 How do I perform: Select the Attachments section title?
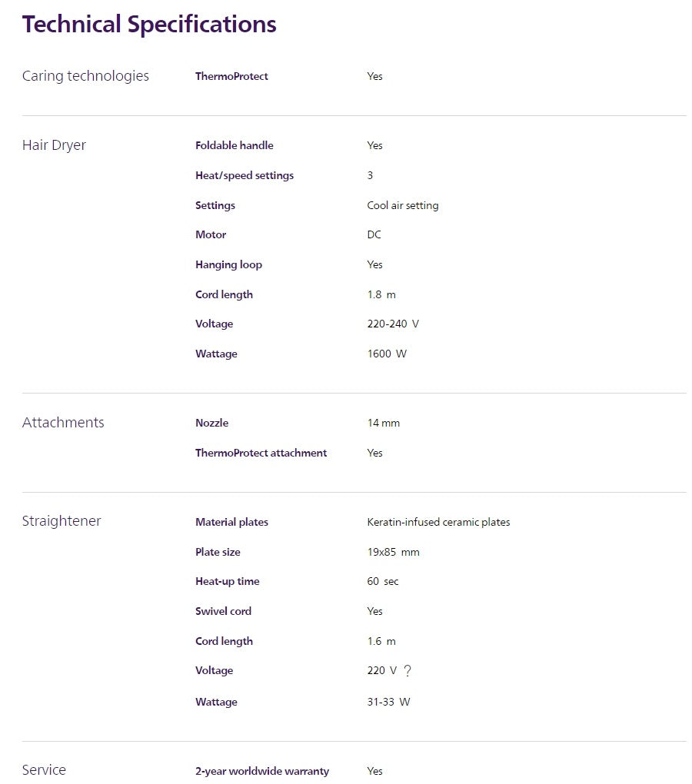[x=63, y=423]
